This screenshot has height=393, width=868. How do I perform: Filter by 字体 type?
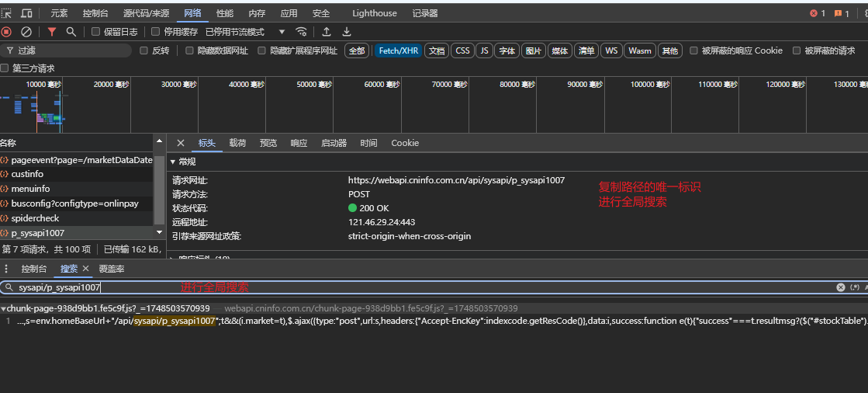click(x=507, y=50)
